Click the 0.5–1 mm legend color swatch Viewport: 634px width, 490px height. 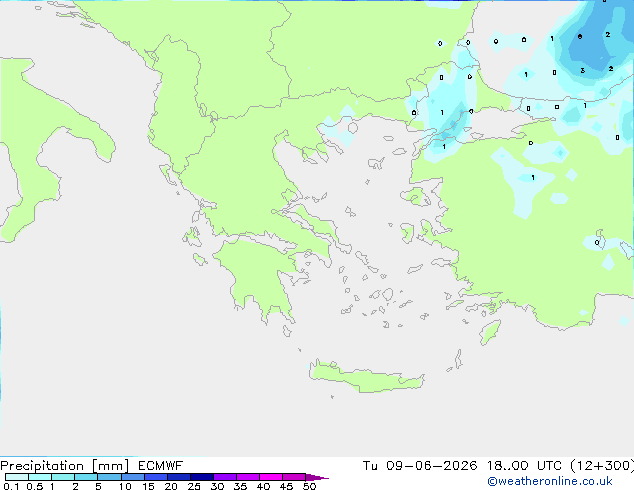pyautogui.click(x=40, y=477)
